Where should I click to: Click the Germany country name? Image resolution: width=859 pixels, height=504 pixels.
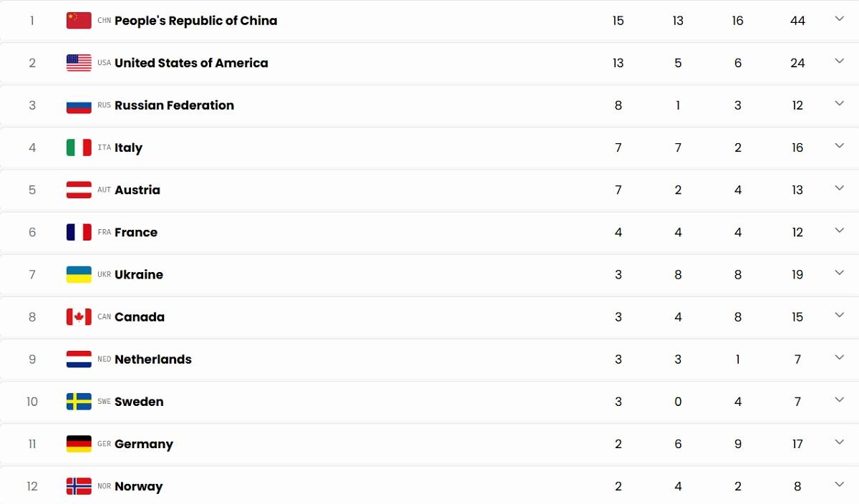coord(144,444)
